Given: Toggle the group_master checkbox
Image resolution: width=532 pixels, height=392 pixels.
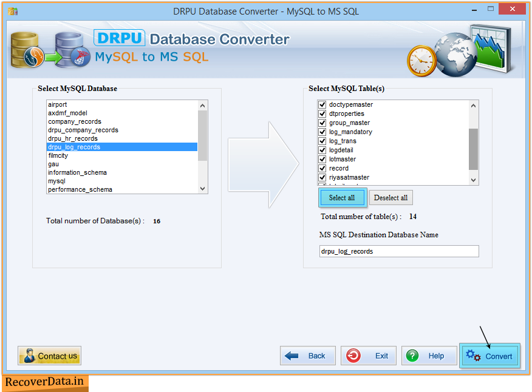Looking at the screenshot, I should click(322, 123).
